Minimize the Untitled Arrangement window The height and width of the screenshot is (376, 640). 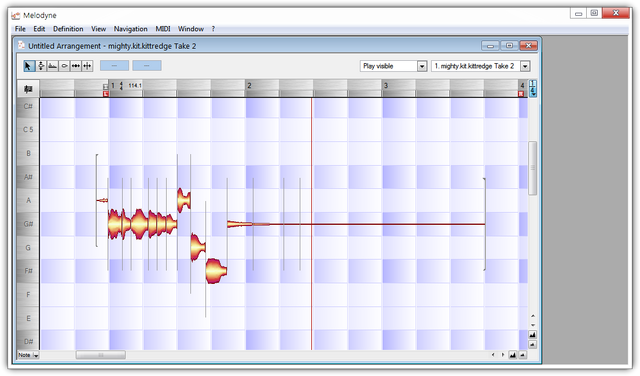coord(490,45)
